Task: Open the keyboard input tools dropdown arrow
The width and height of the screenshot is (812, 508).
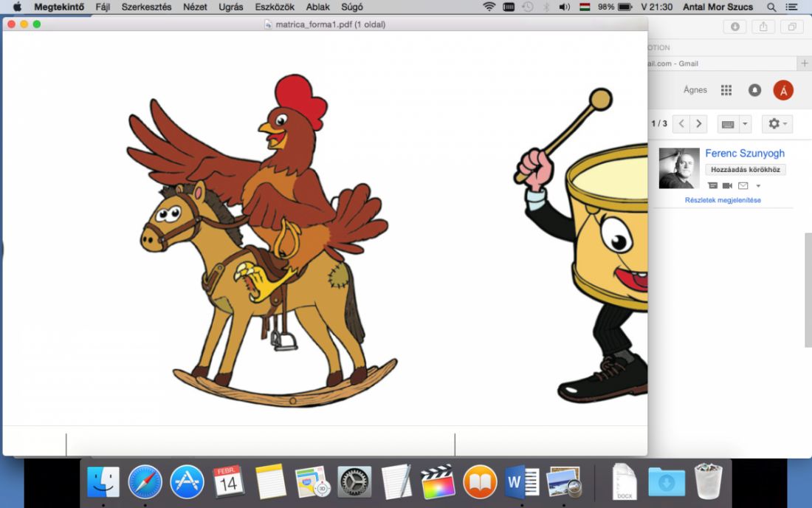Action: click(x=745, y=124)
